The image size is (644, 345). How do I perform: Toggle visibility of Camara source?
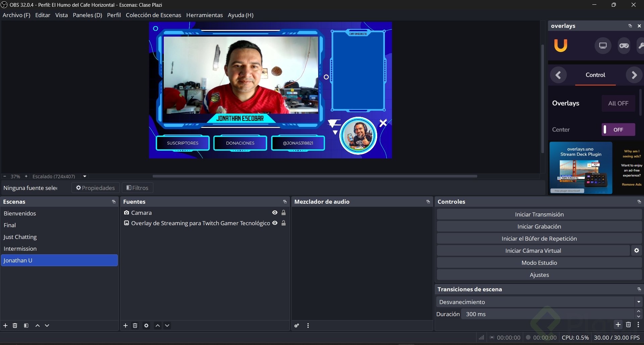pyautogui.click(x=275, y=212)
